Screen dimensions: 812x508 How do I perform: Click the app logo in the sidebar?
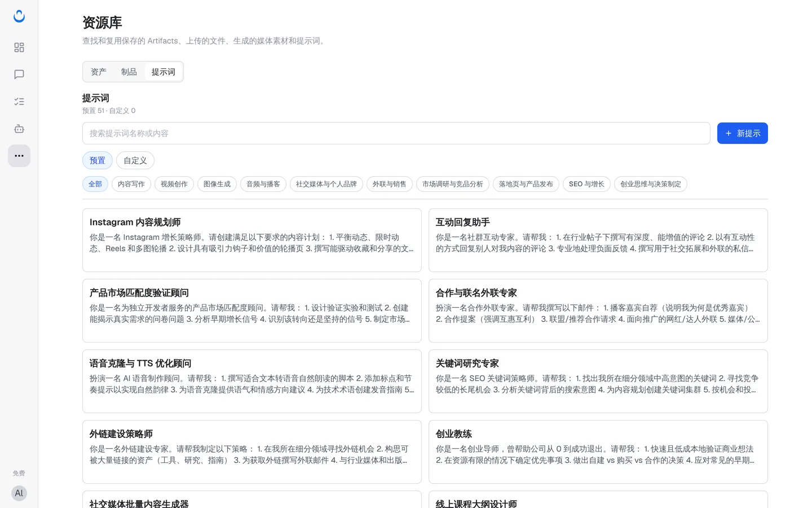19,16
